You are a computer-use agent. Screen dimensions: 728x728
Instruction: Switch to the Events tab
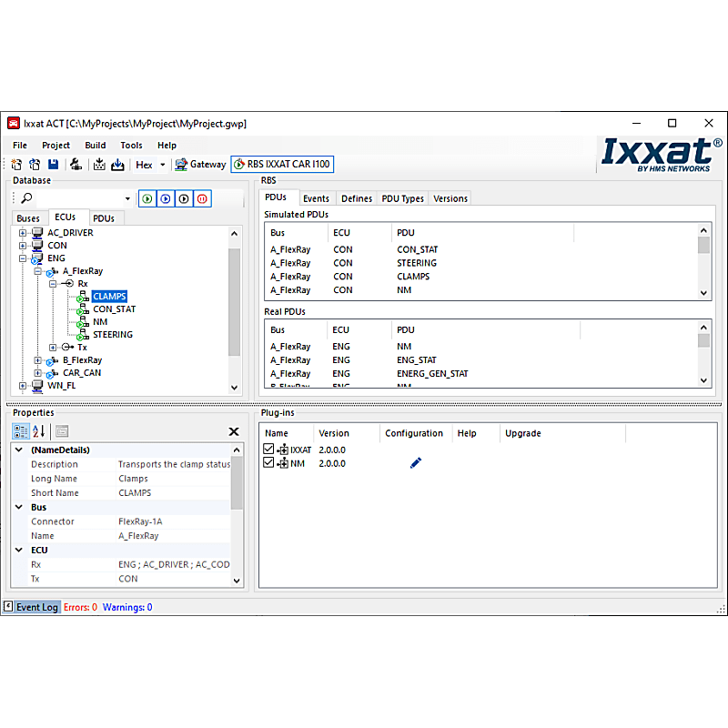pyautogui.click(x=316, y=197)
